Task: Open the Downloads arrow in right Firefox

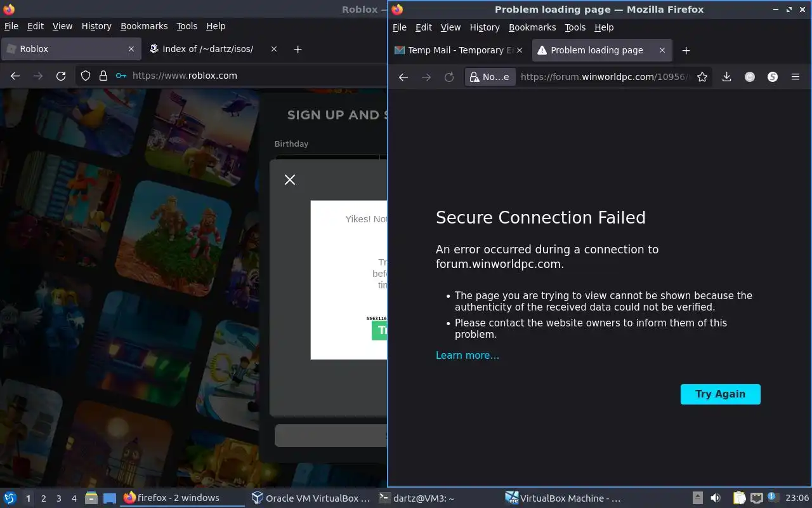Action: tap(727, 77)
